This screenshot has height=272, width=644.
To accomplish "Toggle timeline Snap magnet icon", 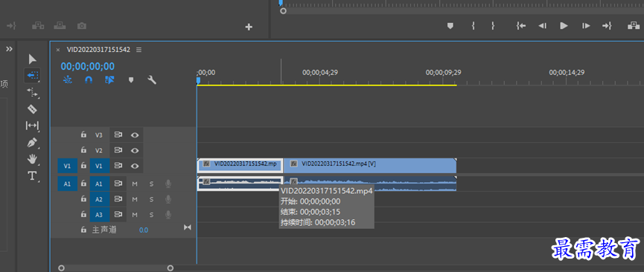I will coord(89,80).
